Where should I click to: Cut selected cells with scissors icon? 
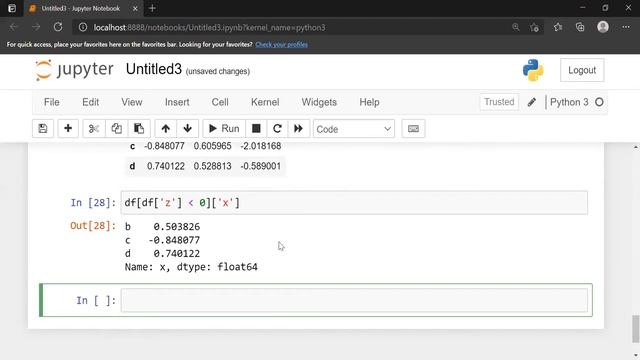94,129
